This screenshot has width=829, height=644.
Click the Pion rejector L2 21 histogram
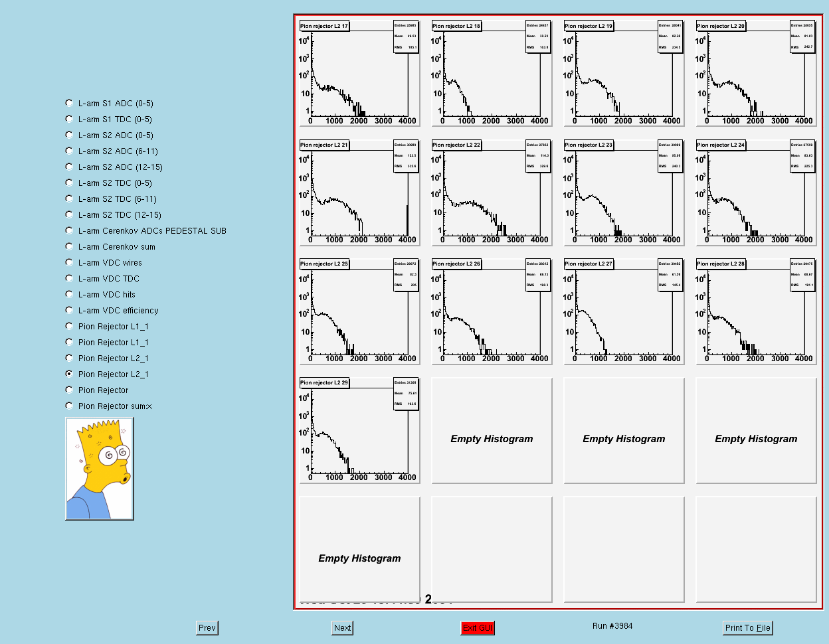coord(359,192)
